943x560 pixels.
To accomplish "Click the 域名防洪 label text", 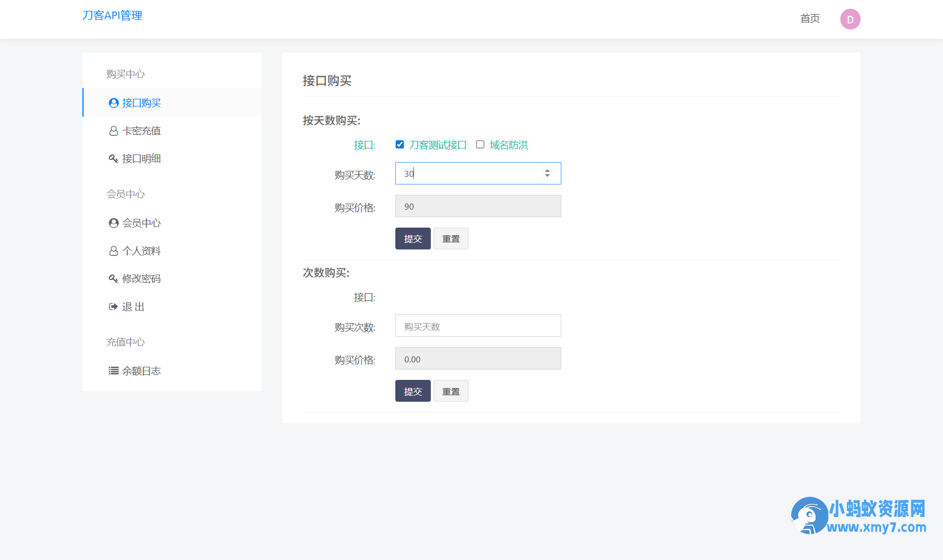I will click(x=509, y=145).
